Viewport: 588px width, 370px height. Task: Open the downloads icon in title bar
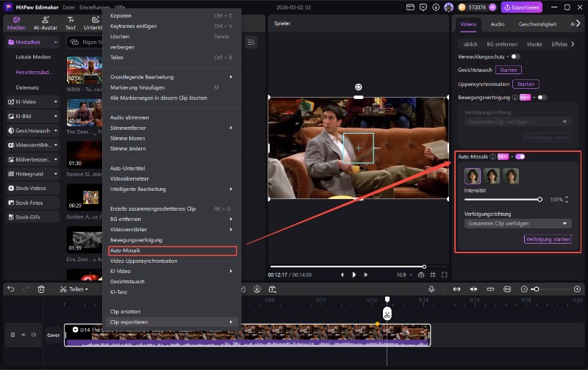[436, 7]
